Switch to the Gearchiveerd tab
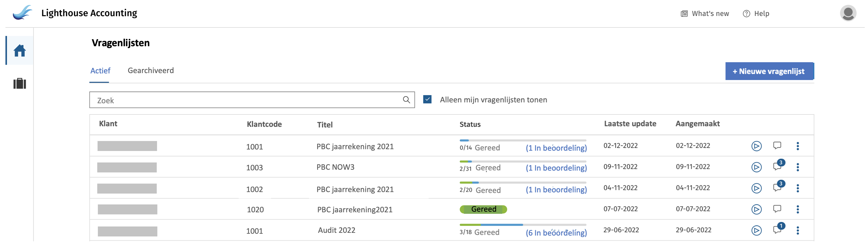The image size is (868, 244). tap(151, 70)
